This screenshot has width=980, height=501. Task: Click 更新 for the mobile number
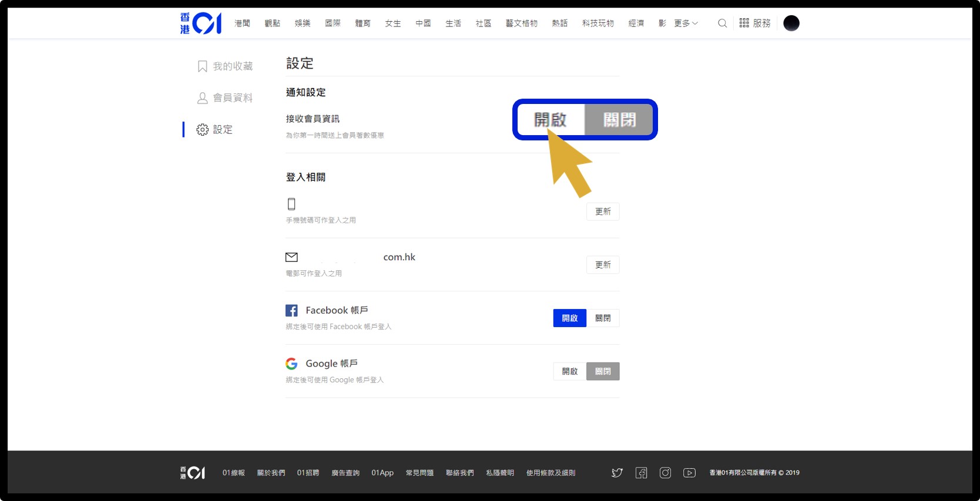[x=603, y=211]
